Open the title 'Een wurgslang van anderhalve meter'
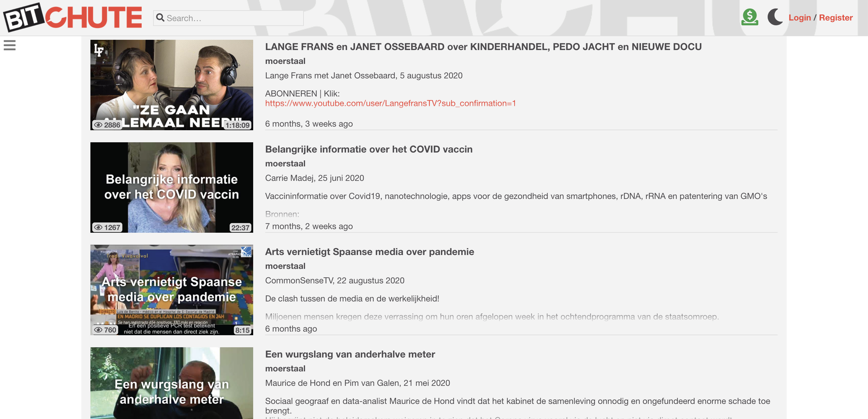 (x=350, y=354)
